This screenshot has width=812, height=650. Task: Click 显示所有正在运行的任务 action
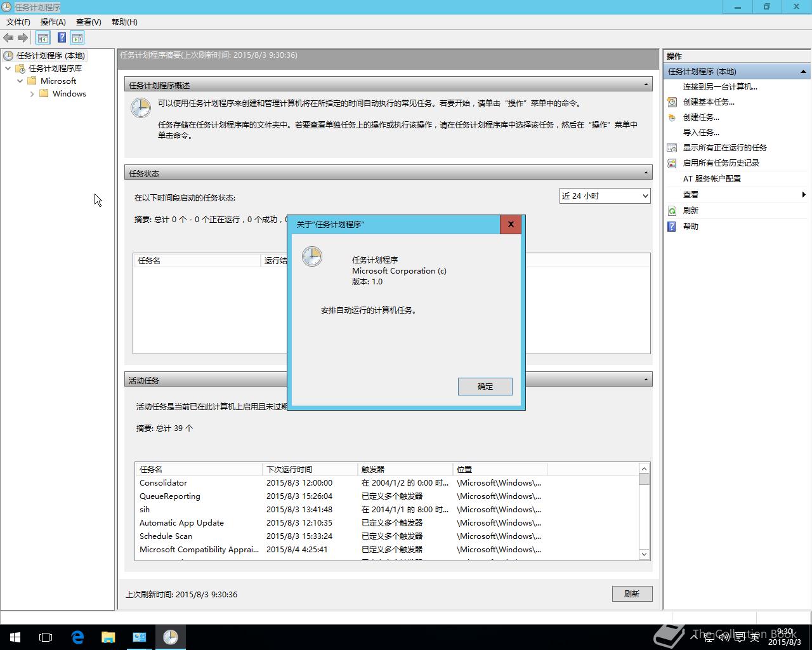click(724, 147)
